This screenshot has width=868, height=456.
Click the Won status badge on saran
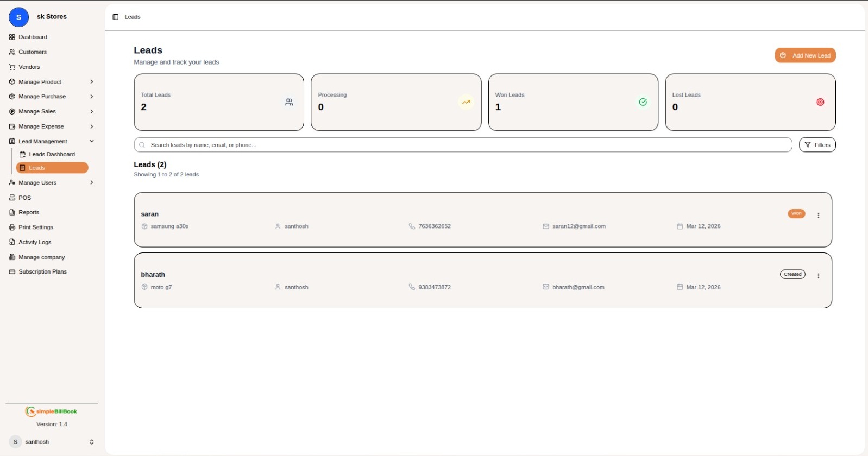(x=796, y=214)
